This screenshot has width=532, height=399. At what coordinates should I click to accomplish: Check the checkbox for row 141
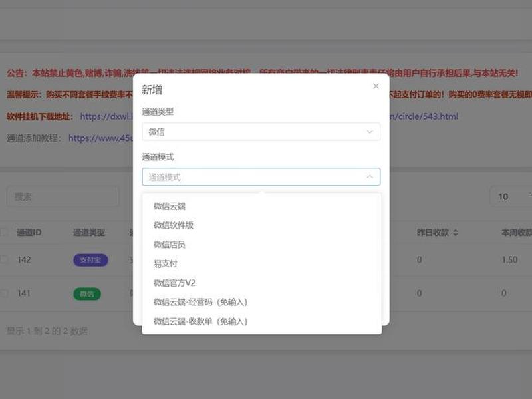4,293
